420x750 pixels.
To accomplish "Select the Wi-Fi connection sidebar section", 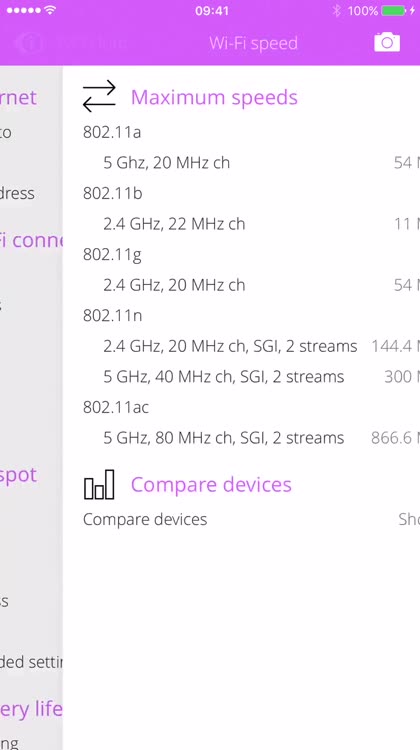I will 31,240.
